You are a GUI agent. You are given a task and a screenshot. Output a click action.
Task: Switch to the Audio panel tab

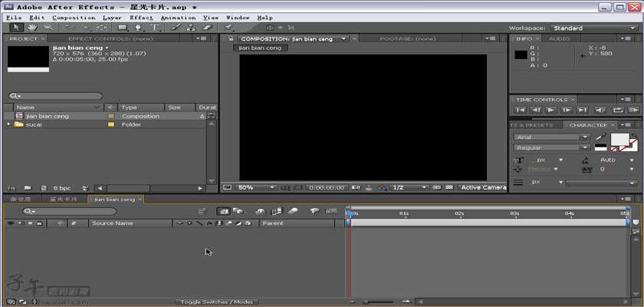560,38
